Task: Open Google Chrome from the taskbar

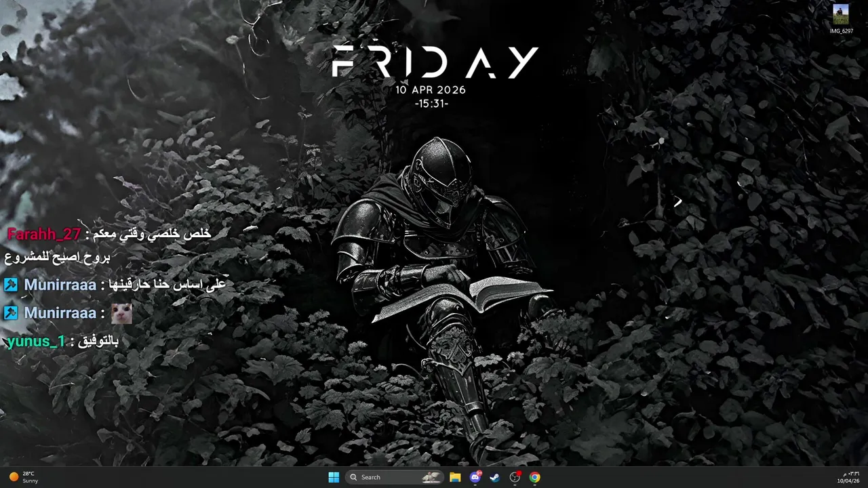Action: point(535,477)
